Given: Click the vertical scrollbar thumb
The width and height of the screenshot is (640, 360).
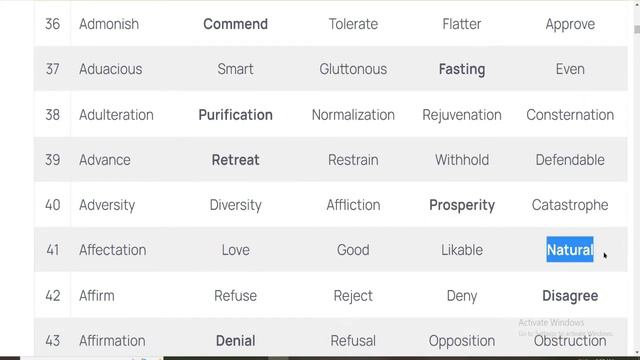Looking at the screenshot, I should pos(637,29).
